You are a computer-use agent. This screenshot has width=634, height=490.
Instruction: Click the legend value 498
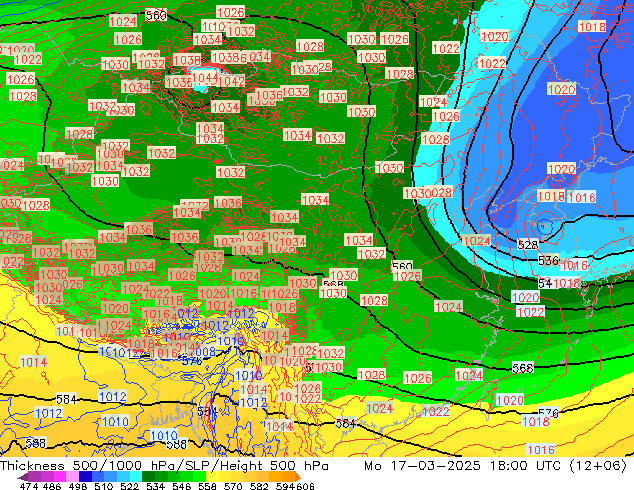(78, 486)
